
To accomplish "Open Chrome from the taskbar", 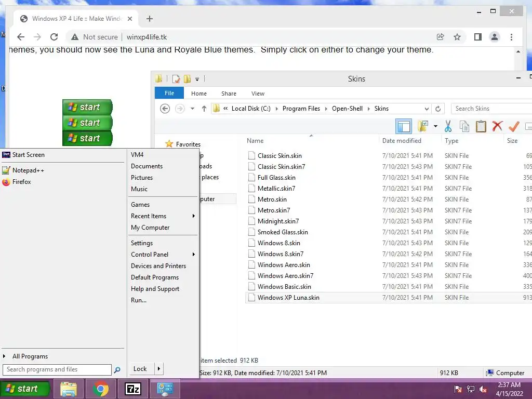I will coord(101,389).
